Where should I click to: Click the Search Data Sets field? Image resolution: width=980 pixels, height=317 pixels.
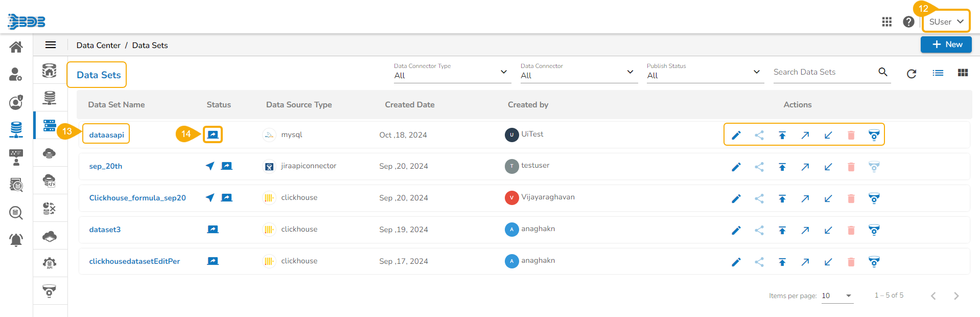823,72
